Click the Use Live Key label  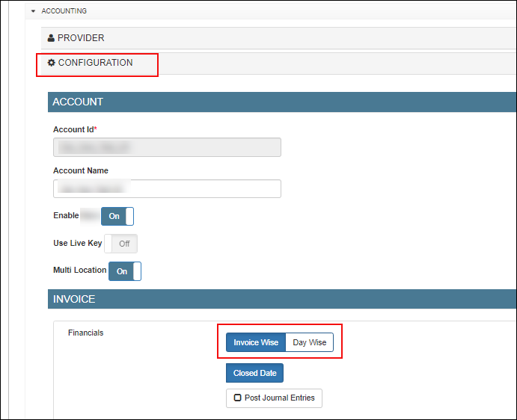[78, 243]
